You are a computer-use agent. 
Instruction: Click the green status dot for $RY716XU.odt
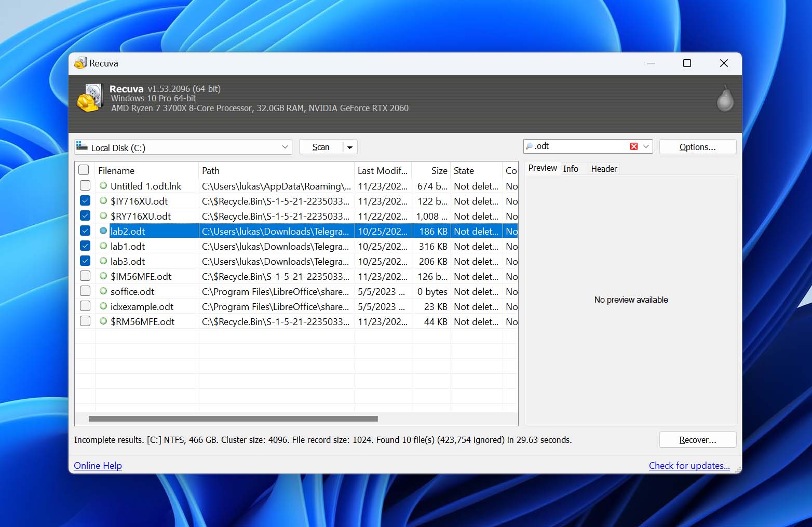[103, 216]
